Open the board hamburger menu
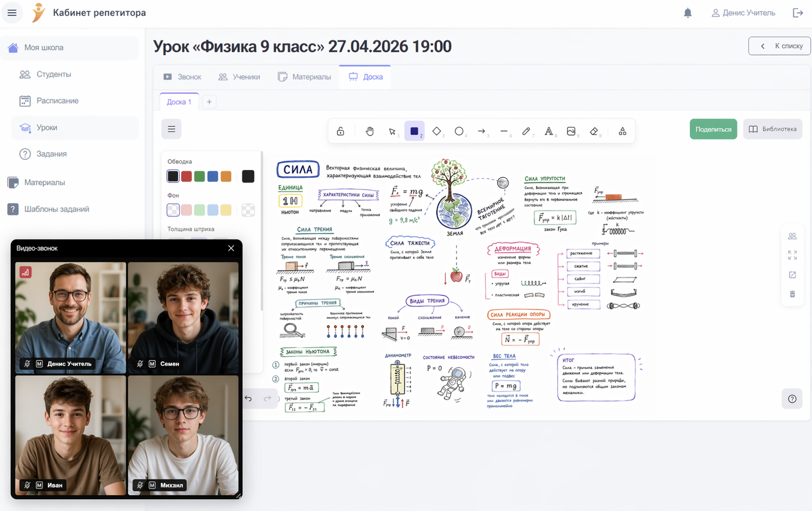 pyautogui.click(x=172, y=129)
